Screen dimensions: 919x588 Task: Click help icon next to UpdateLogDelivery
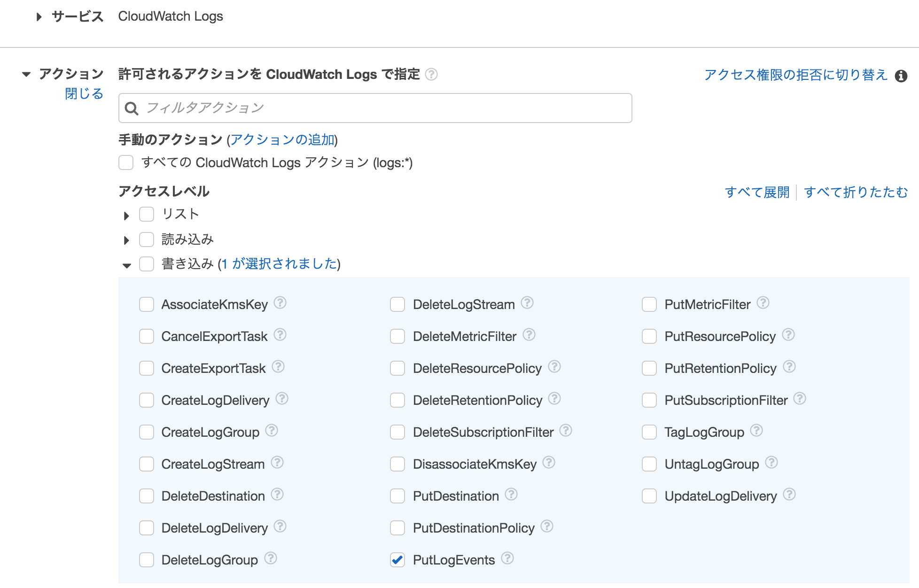pyautogui.click(x=789, y=495)
